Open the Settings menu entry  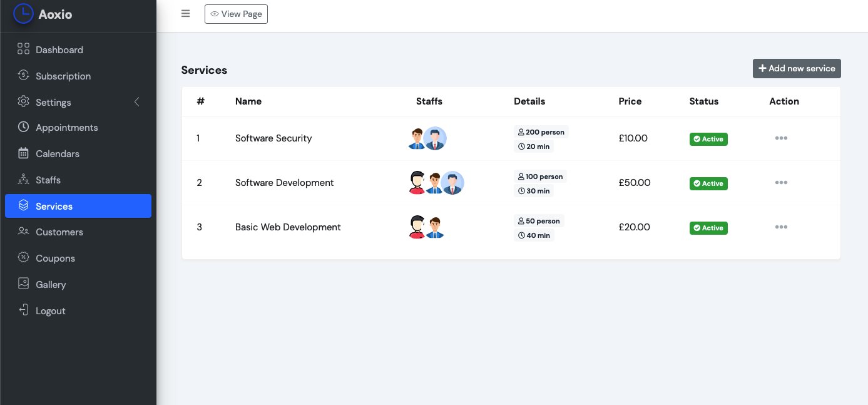tap(53, 102)
